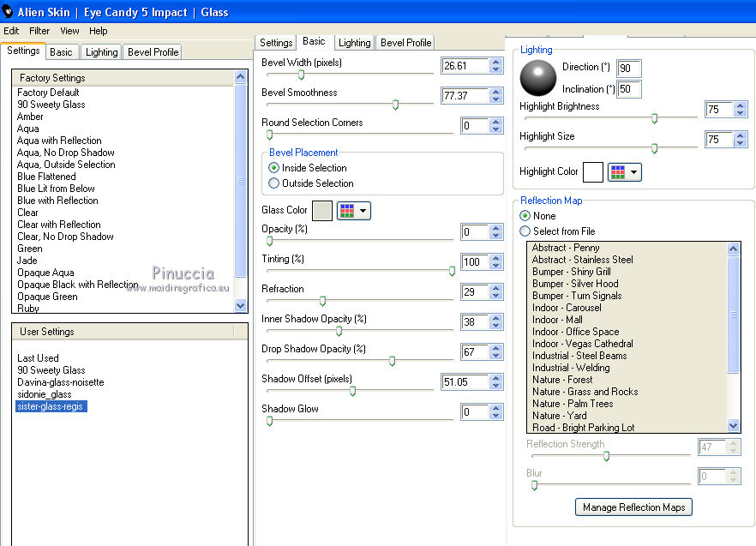
Task: Select the sidonie_glass user setting
Action: tap(44, 394)
